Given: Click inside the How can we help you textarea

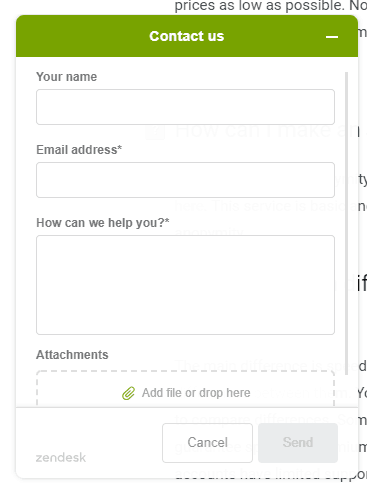Looking at the screenshot, I should coord(185,285).
